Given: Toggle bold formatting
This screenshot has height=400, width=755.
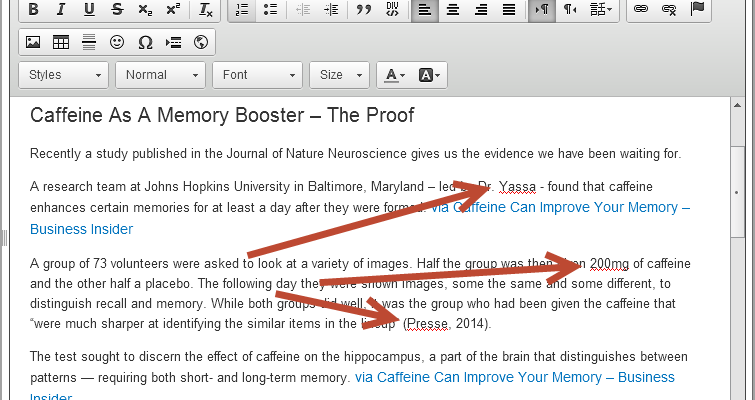Looking at the screenshot, I should click(x=33, y=9).
